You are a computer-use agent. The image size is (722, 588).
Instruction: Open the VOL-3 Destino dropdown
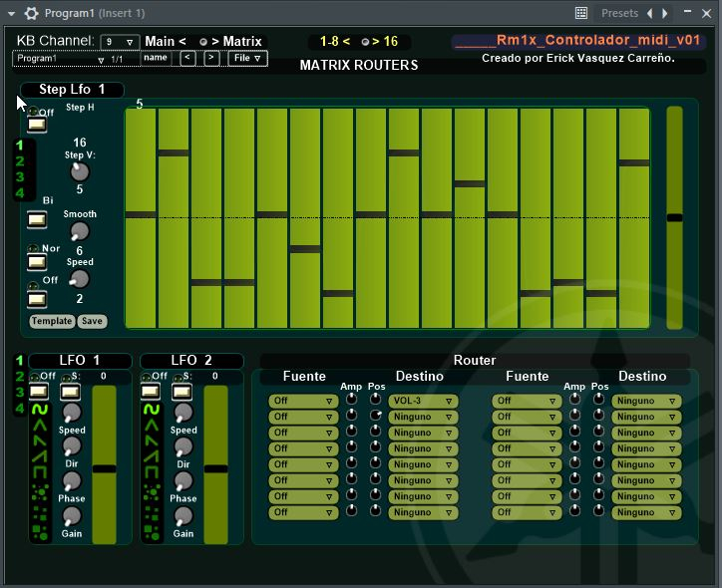click(x=423, y=401)
